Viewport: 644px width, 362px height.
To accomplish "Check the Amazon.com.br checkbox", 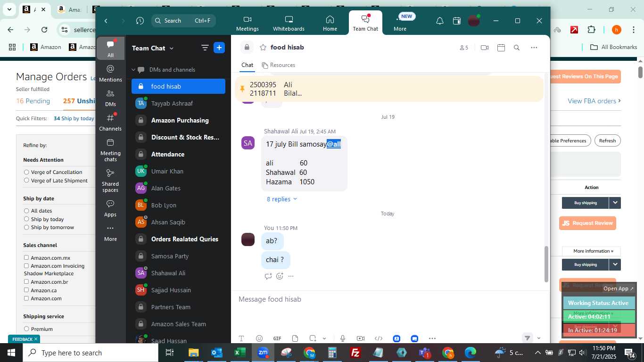I will [26, 282].
